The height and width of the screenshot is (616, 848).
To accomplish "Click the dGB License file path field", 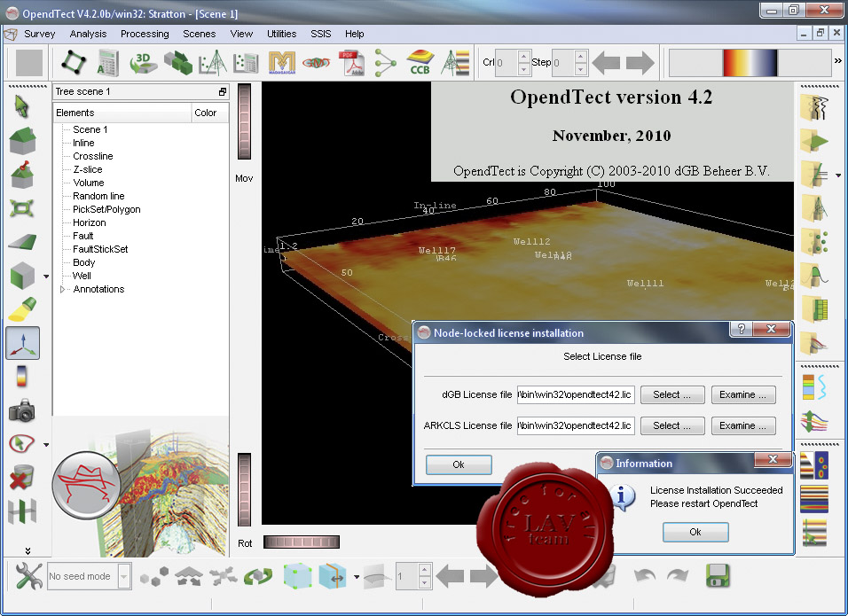I will click(x=576, y=394).
